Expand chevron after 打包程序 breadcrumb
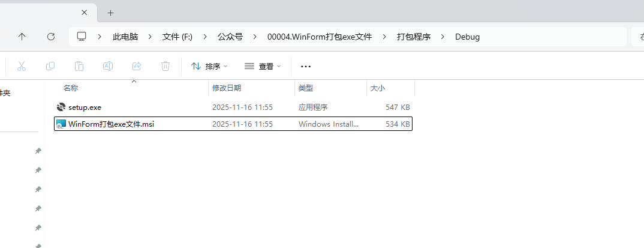 [x=443, y=37]
